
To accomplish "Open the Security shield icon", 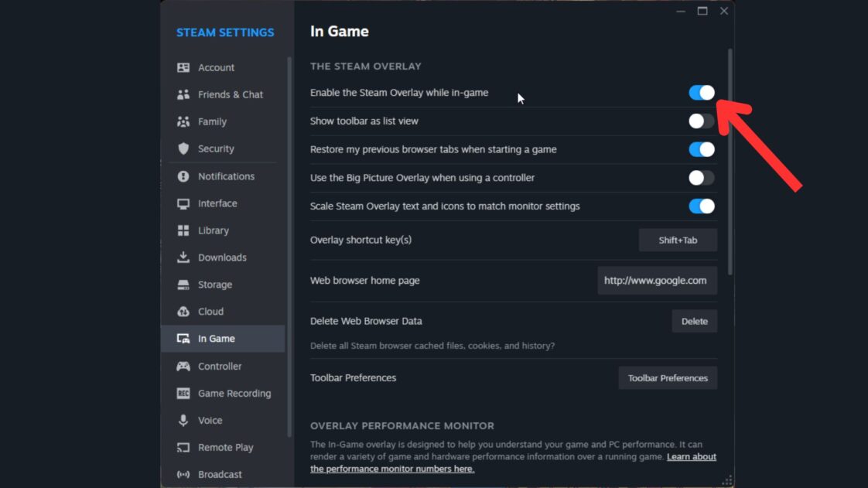I will (x=183, y=148).
